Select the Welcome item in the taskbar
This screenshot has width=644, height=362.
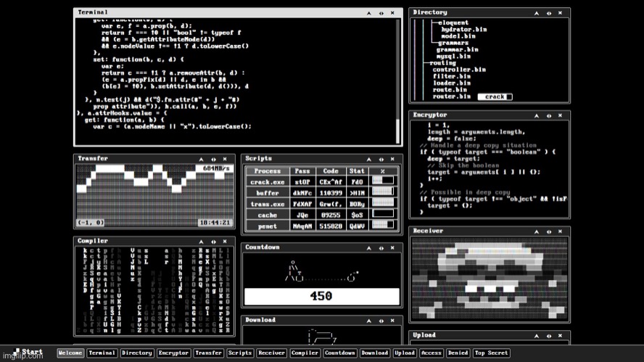coord(70,353)
